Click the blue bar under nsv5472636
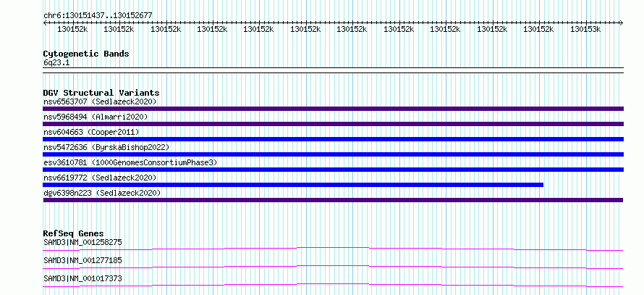The width and height of the screenshot is (644, 295). [x=333, y=154]
